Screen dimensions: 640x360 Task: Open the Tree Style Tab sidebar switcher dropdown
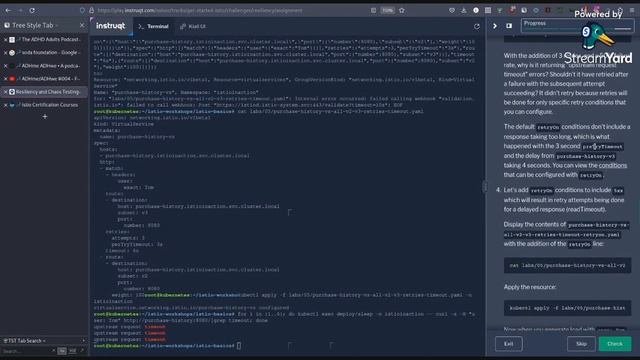tap(31, 25)
